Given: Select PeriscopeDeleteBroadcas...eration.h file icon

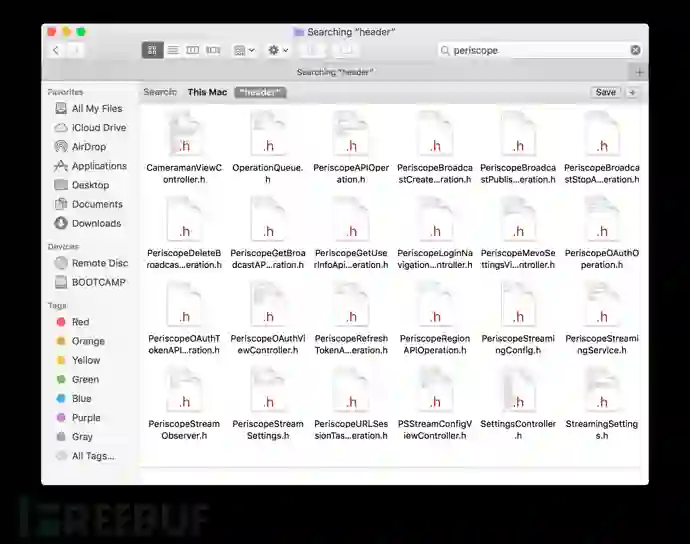Looking at the screenshot, I should pyautogui.click(x=184, y=219).
